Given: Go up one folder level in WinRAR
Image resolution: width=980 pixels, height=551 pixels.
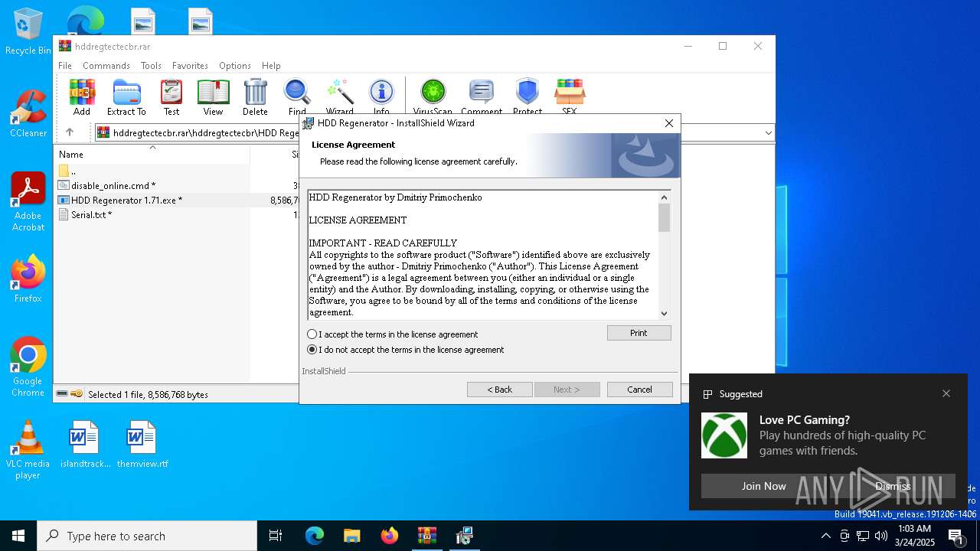Looking at the screenshot, I should 69,132.
